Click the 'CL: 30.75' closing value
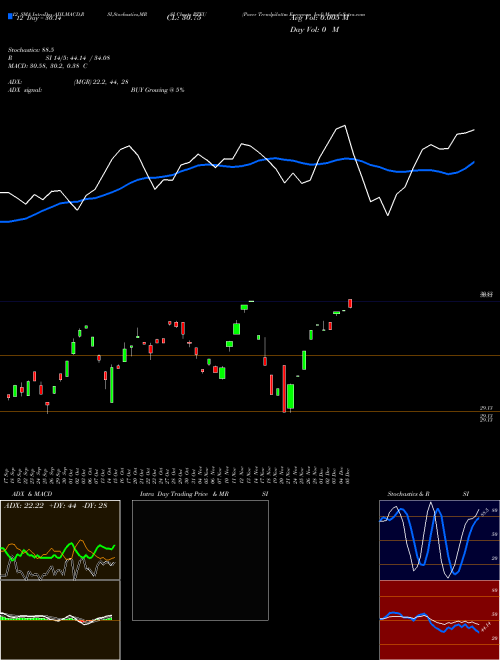The image size is (500, 660). [184, 19]
